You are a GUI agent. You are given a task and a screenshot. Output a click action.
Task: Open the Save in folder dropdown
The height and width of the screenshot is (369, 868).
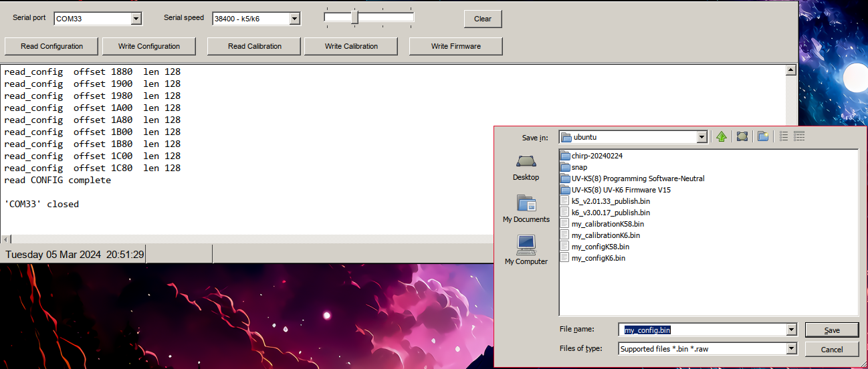point(701,137)
